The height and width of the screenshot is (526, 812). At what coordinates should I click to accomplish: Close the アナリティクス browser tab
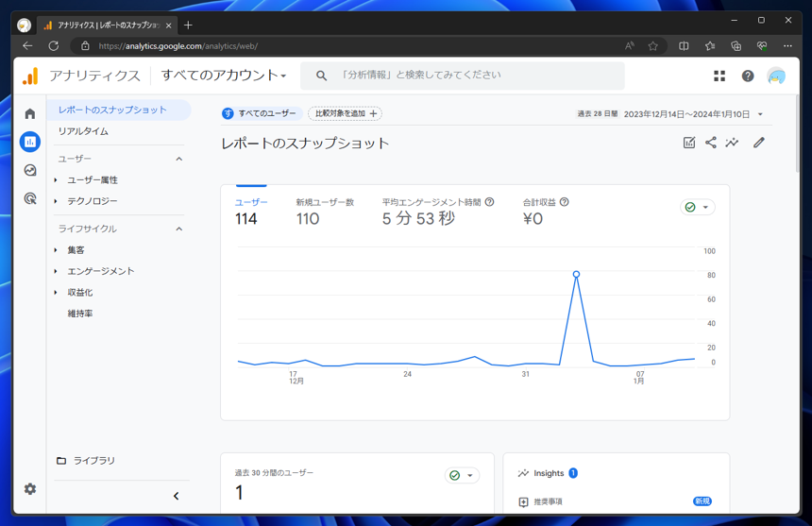click(x=168, y=25)
